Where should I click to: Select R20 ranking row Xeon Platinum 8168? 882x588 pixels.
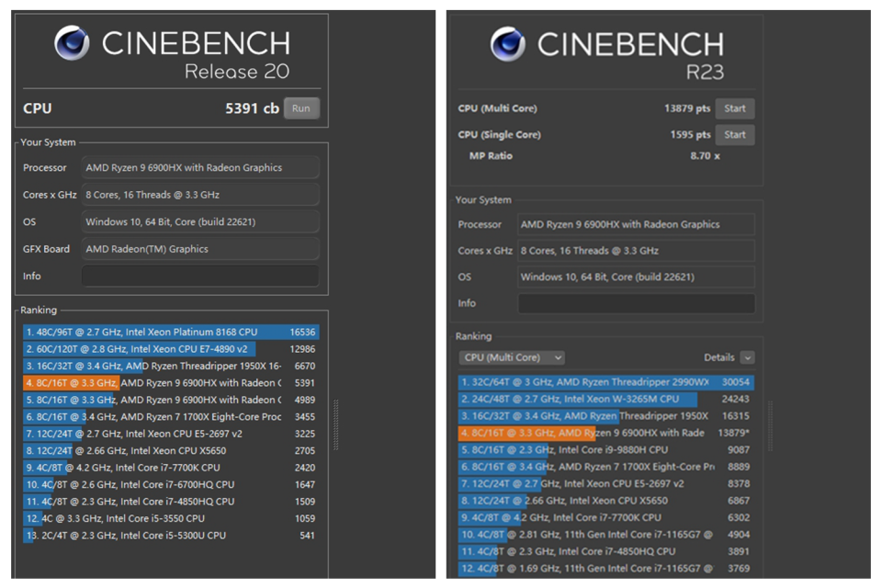click(x=171, y=332)
